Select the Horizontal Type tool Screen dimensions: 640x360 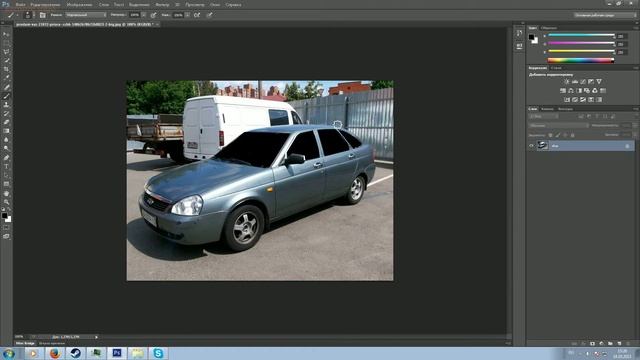[6, 167]
